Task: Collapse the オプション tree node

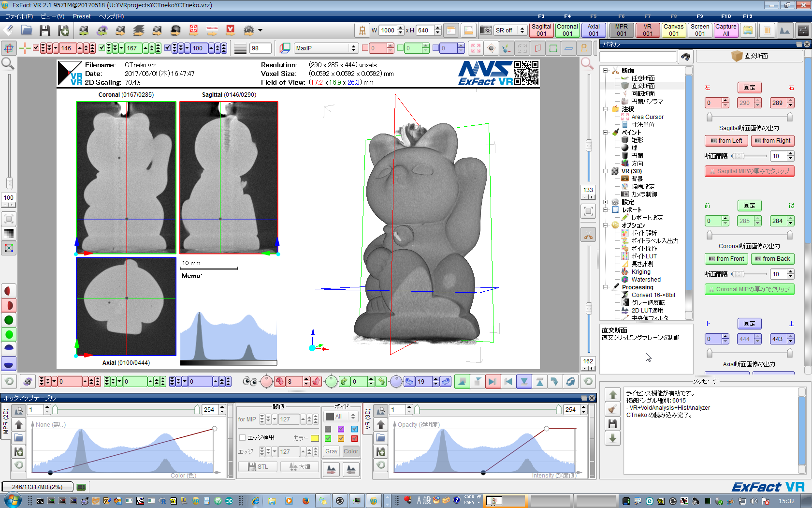Action: (x=605, y=225)
